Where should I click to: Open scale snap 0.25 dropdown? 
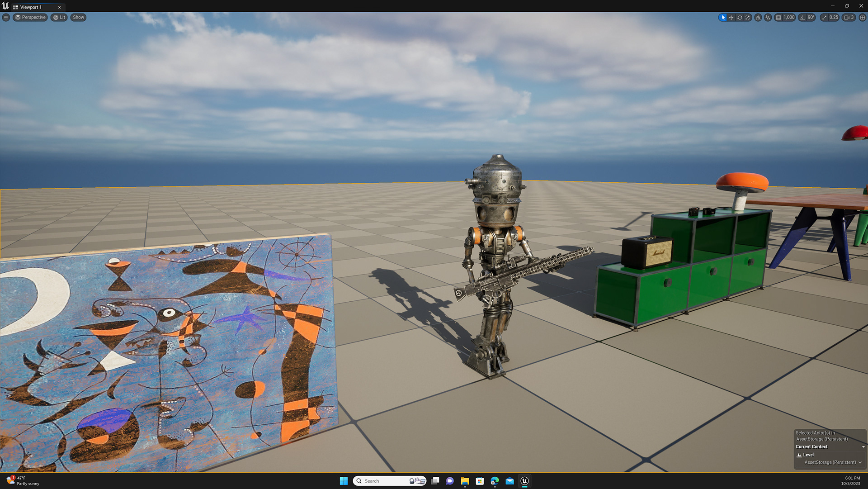click(x=834, y=17)
